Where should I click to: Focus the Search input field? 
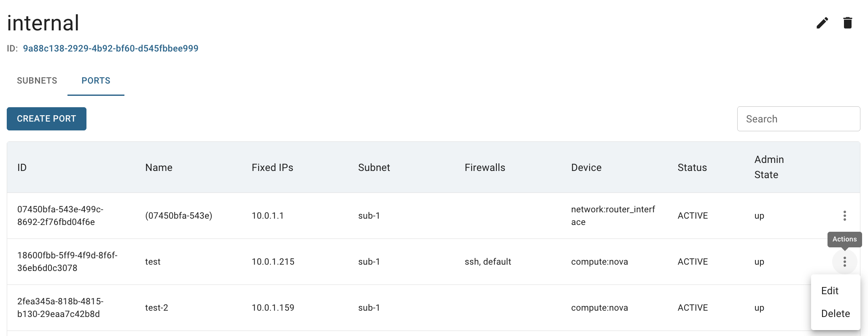click(798, 119)
